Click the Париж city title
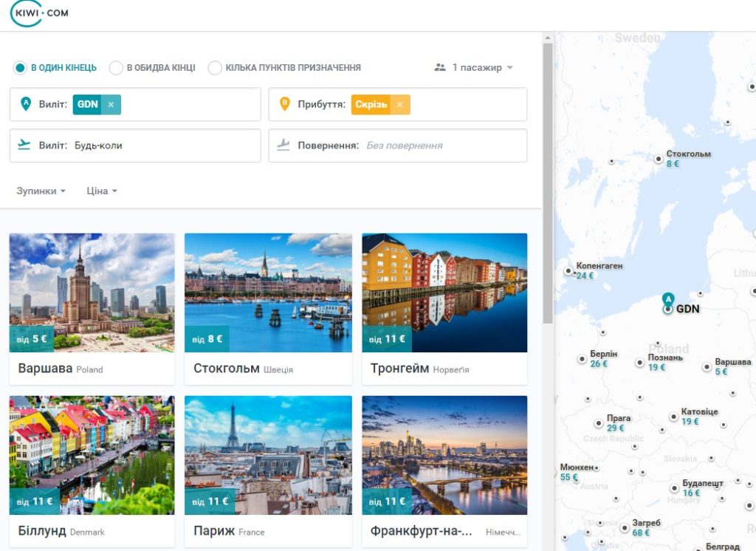 point(213,531)
